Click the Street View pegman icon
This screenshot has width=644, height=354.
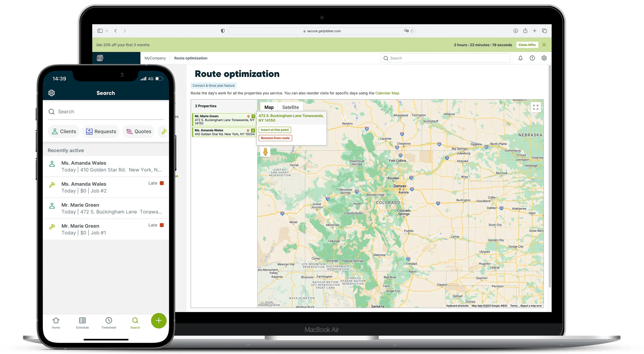(x=265, y=152)
